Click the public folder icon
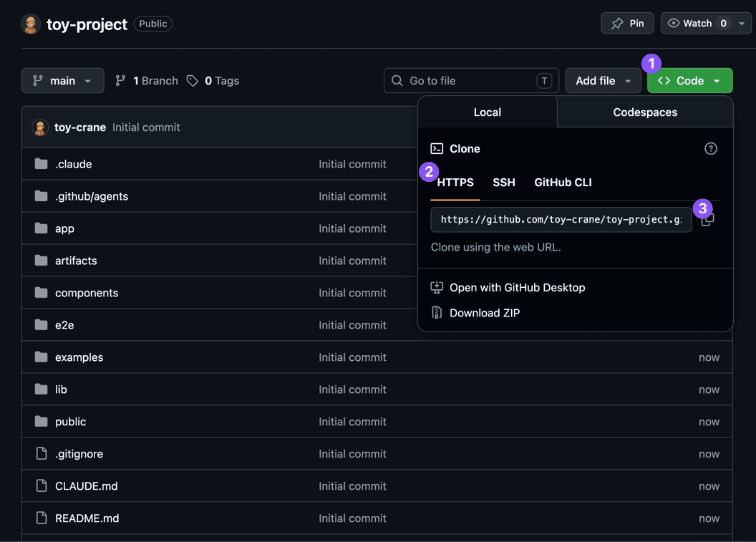756x542 pixels. coord(42,422)
